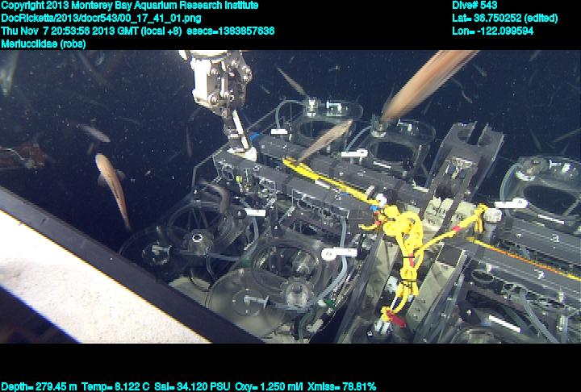Click the timestamp Thu Nov 7 20:53:56 2013 GMT
Screen dimensions: 581x392
[x=70, y=31]
